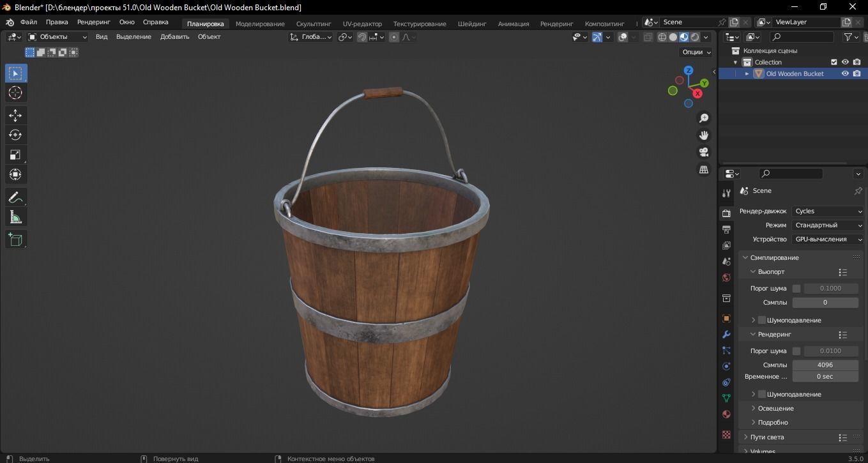Open the Object properties tab
Image resolution: width=868 pixels, height=463 pixels.
726,318
